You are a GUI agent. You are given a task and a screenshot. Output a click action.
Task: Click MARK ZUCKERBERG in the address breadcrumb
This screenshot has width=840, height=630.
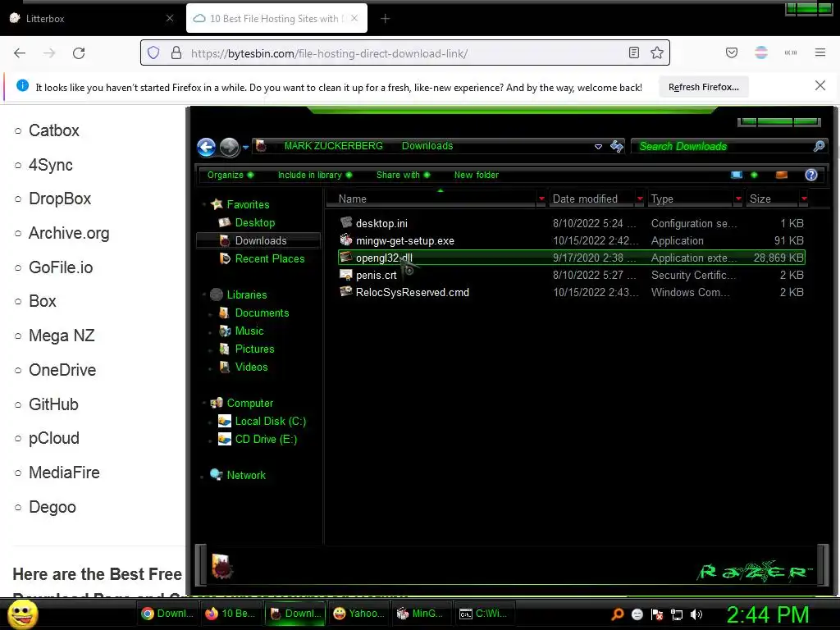(333, 146)
